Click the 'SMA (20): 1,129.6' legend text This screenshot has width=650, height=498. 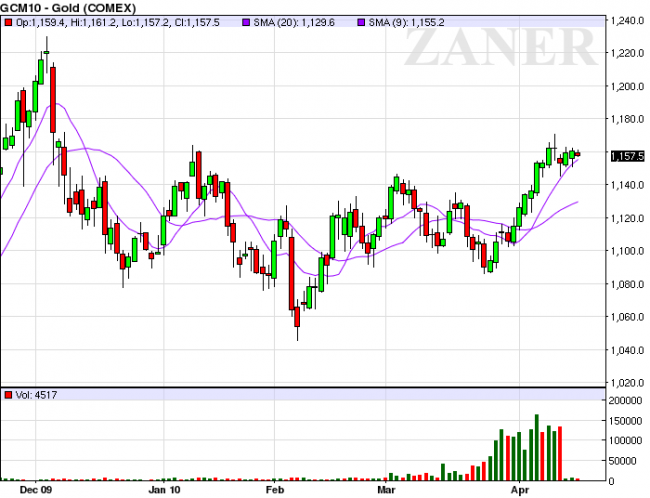tap(294, 22)
